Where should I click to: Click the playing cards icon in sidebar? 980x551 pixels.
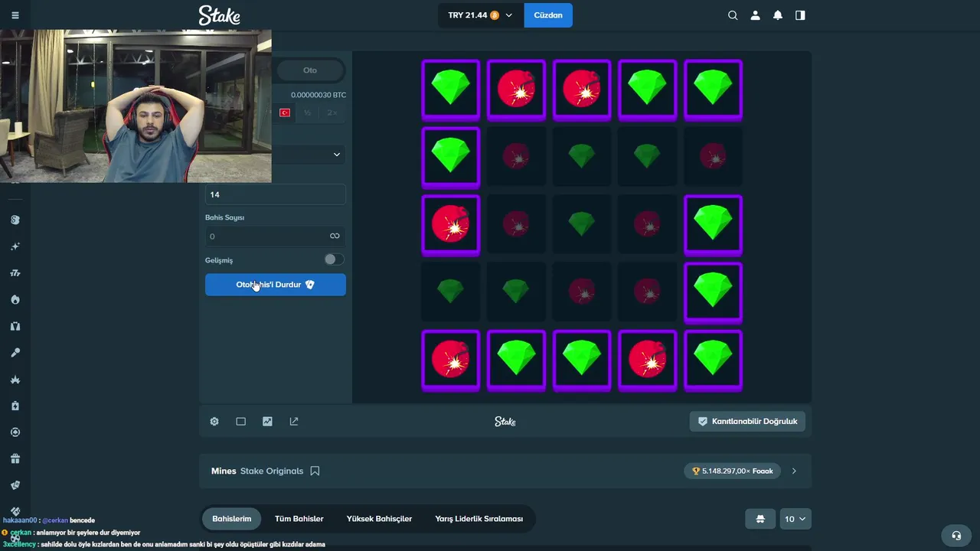click(x=15, y=485)
